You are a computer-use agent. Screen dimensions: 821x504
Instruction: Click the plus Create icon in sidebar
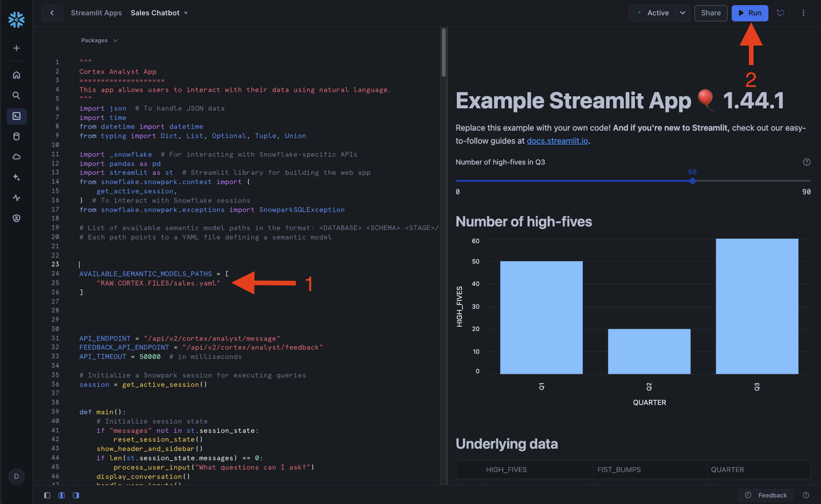[16, 48]
